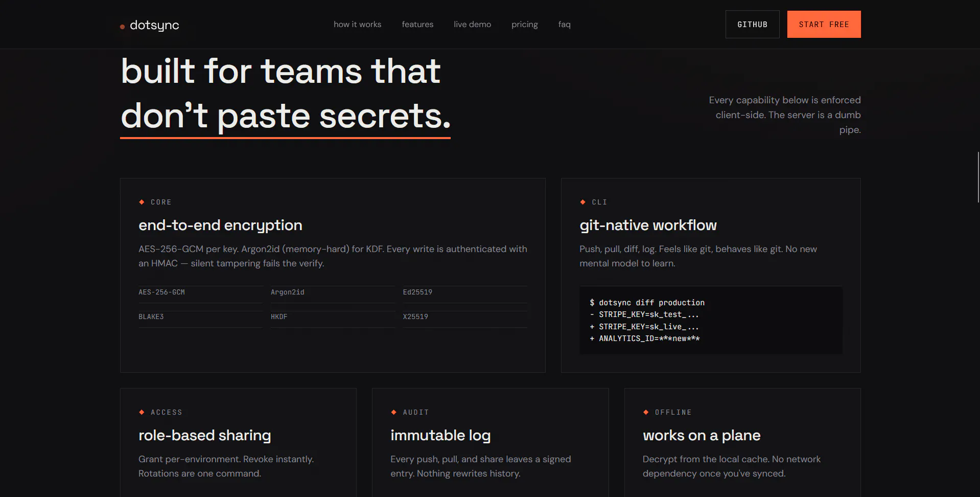
Task: Click the diamond icon next to AUDIT
Action: coord(393,412)
